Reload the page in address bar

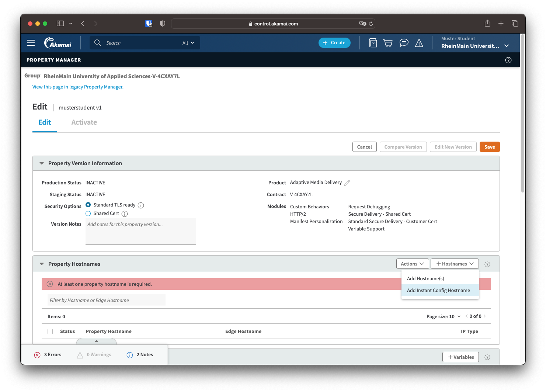(x=371, y=24)
